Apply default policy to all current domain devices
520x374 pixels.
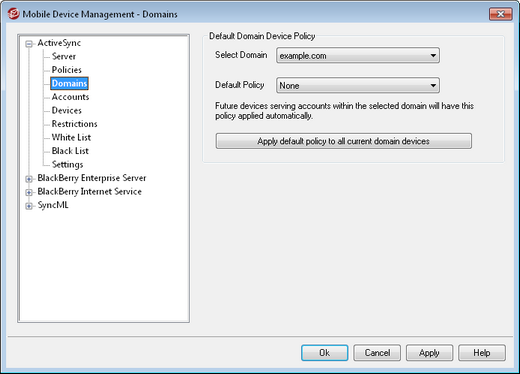pos(344,141)
